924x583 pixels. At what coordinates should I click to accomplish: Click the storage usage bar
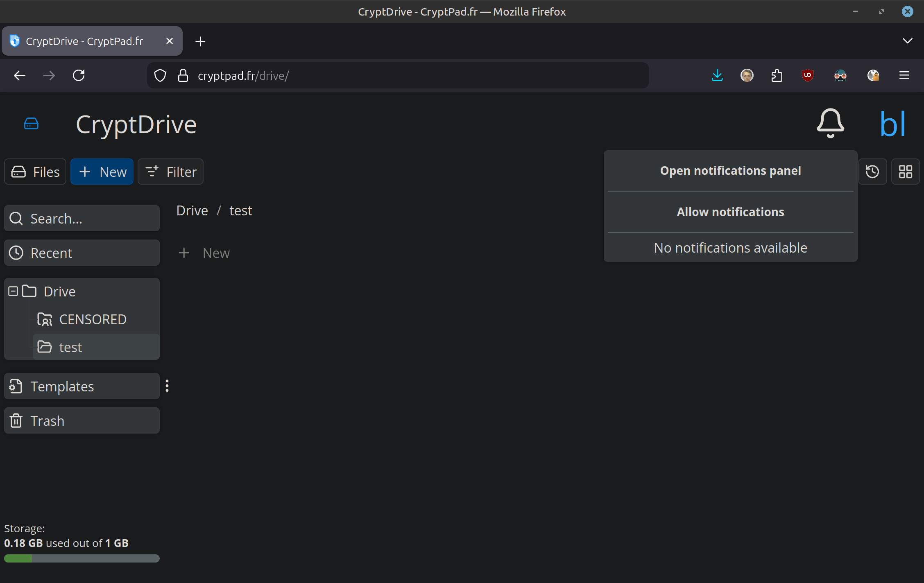(82, 558)
